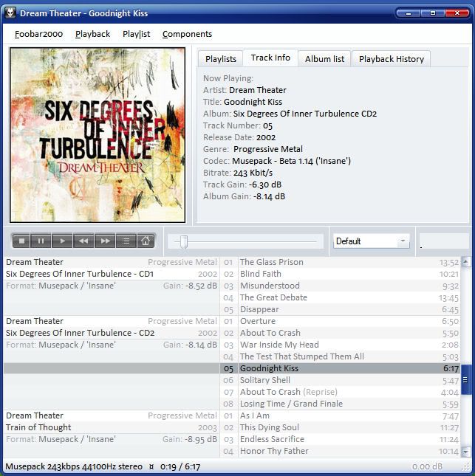Switch to the Album list tab

[x=324, y=59]
